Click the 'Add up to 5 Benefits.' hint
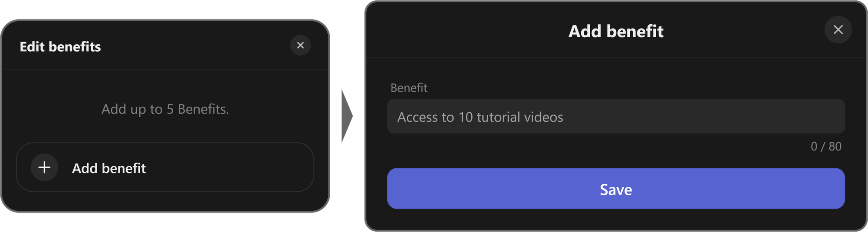 click(x=165, y=109)
